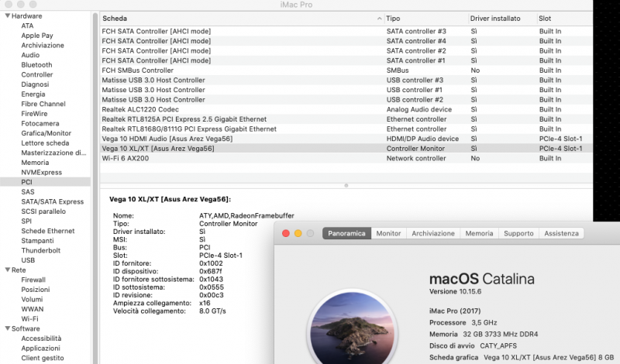Select the Wi-Fi 6 AX200 row

pyautogui.click(x=346, y=159)
